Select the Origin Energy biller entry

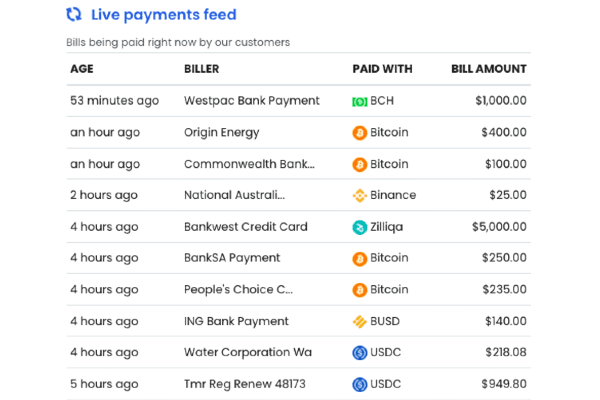pyautogui.click(x=221, y=133)
